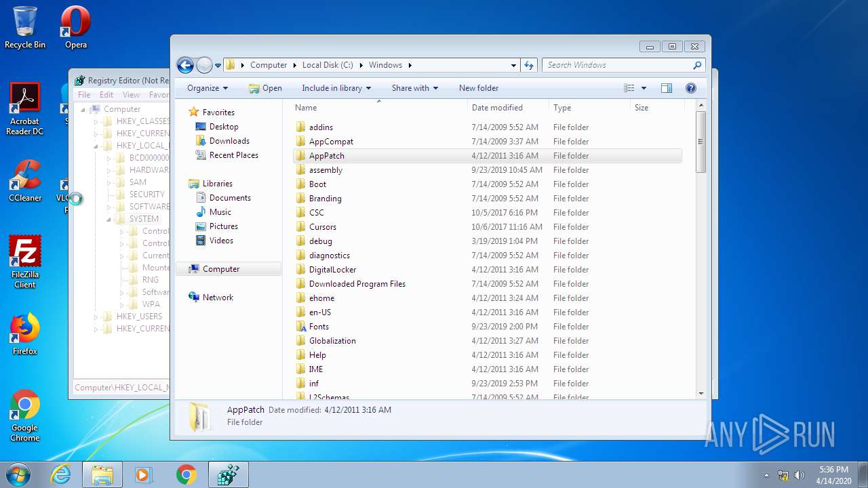Click New folder button

tap(479, 88)
